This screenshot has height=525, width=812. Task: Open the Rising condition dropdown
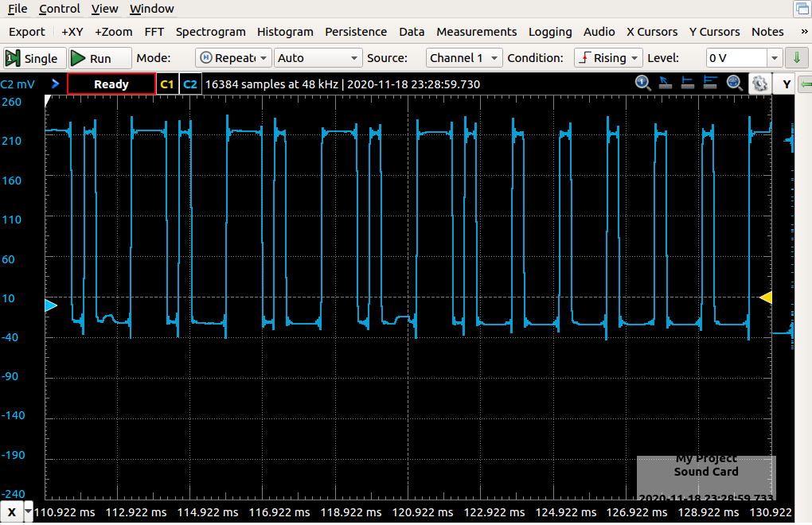tap(608, 58)
